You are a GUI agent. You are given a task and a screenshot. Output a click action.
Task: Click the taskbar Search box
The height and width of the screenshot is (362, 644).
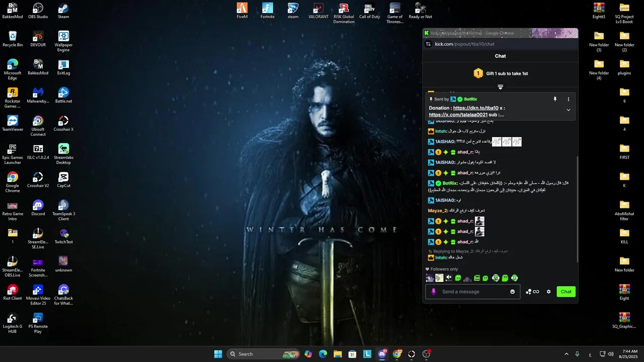[x=264, y=354]
